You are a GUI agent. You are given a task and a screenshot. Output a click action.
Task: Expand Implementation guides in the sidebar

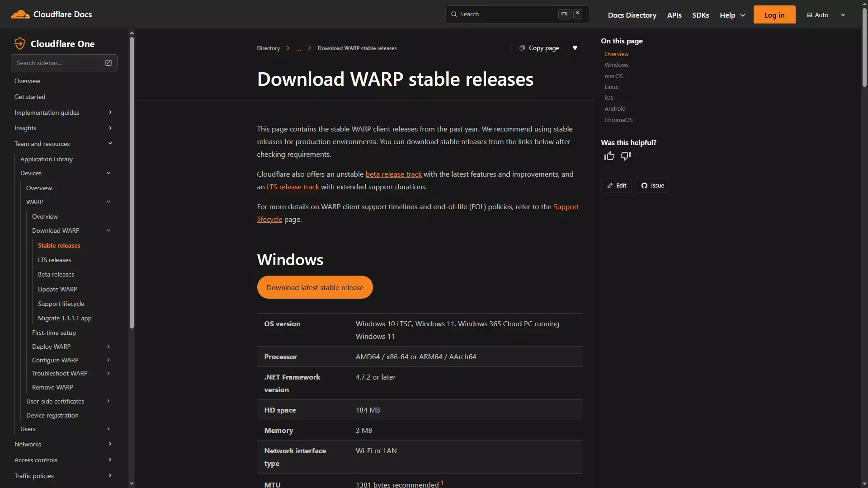110,113
